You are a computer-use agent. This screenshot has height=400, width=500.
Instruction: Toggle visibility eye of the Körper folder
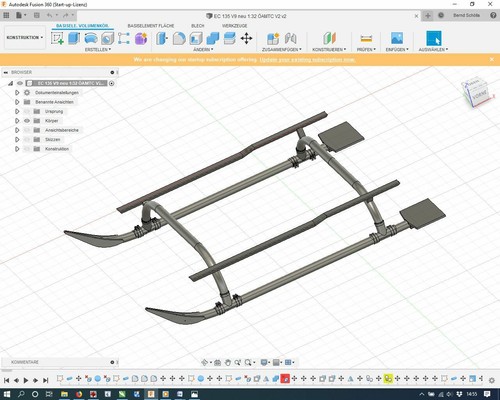tap(27, 121)
